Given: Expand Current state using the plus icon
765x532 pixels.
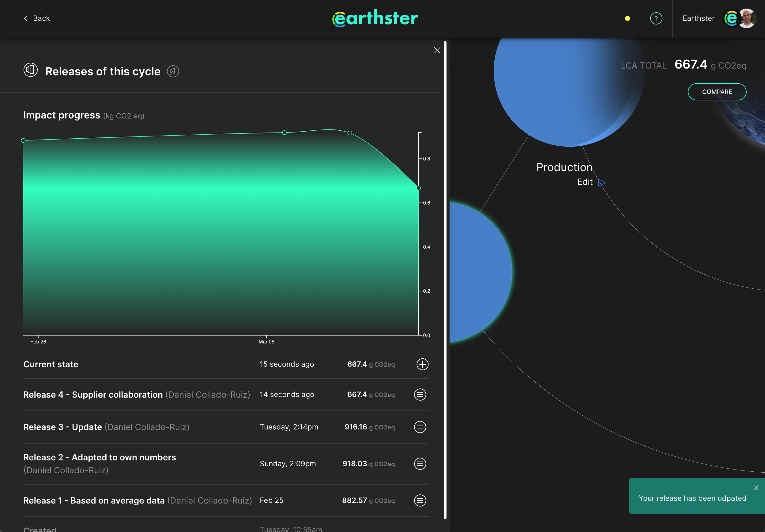Looking at the screenshot, I should pyautogui.click(x=423, y=364).
